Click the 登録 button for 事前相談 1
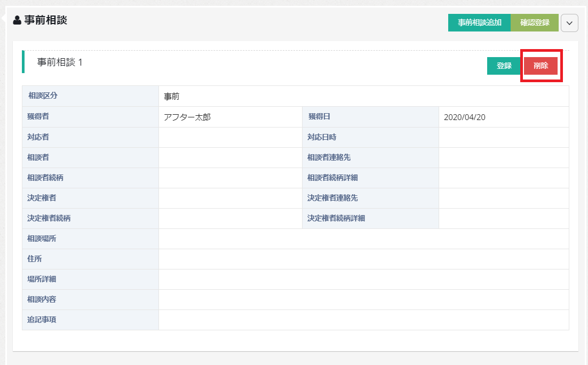This screenshot has height=365, width=588. tap(504, 66)
